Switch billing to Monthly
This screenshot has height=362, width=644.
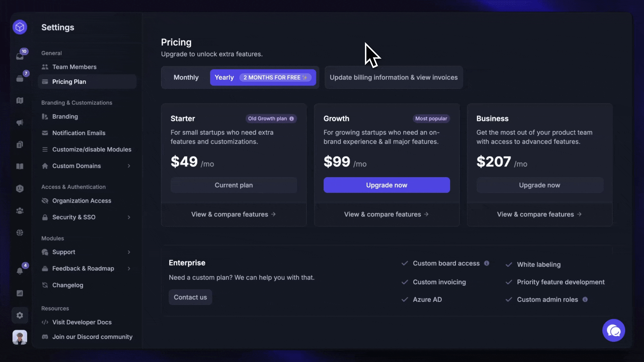pos(186,77)
